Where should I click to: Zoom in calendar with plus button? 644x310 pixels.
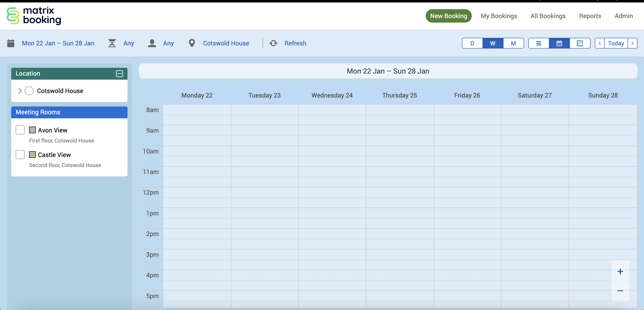(620, 271)
